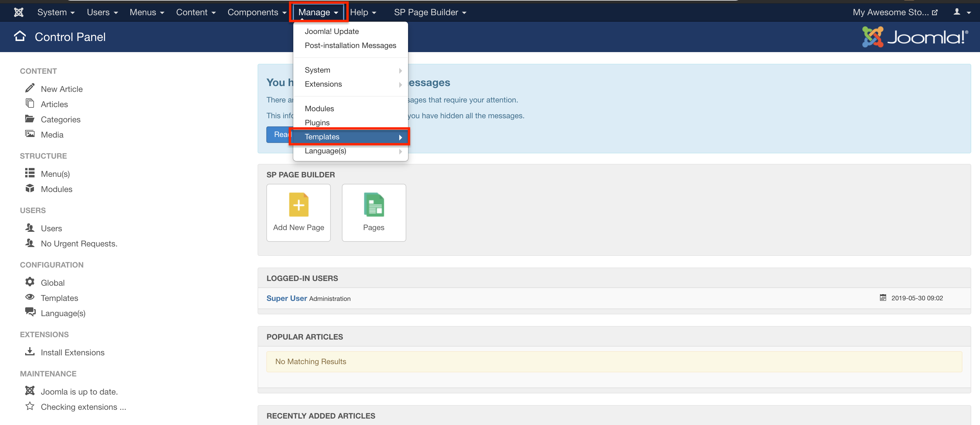This screenshot has height=425, width=980.
Task: Click the yellow Add New Page icon
Action: coord(299,205)
